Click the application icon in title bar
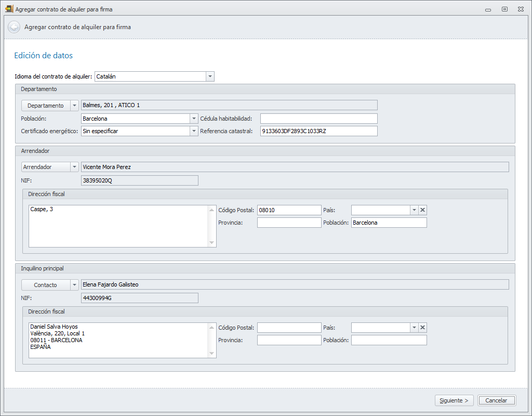Viewport: 532px width, 416px height. (x=9, y=9)
